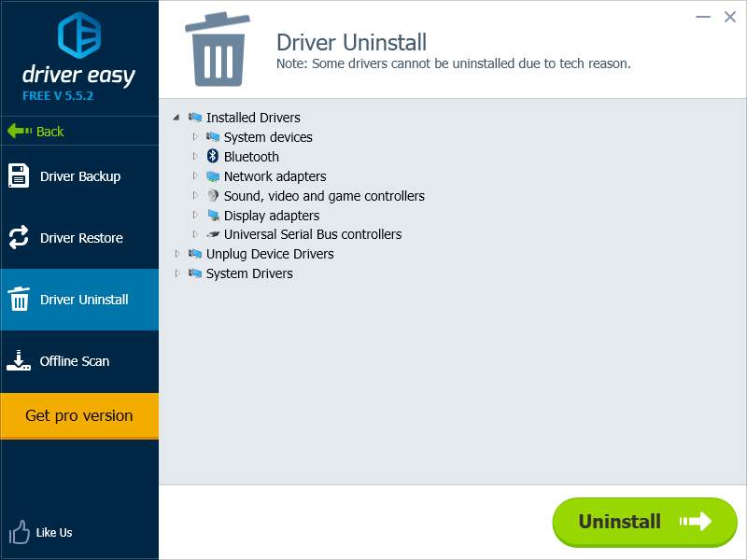The width and height of the screenshot is (747, 560).
Task: Expand Universal Serial Bus controllers node
Action: click(195, 234)
